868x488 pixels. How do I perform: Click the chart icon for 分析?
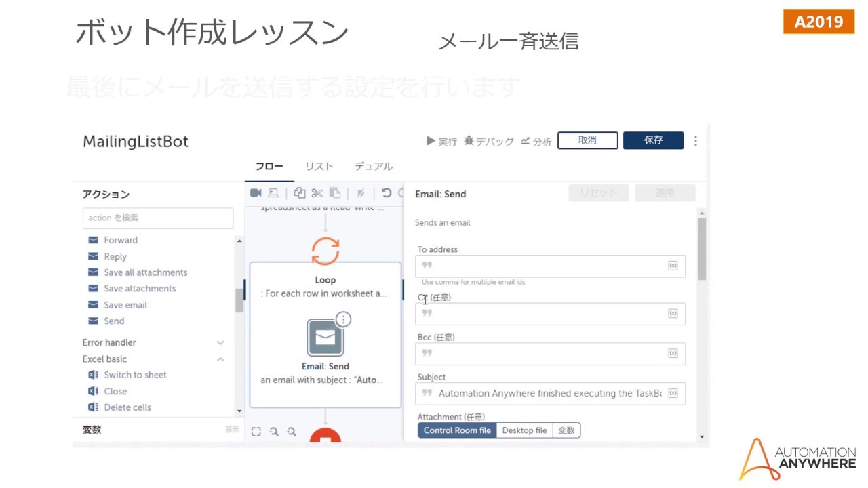[x=525, y=141]
